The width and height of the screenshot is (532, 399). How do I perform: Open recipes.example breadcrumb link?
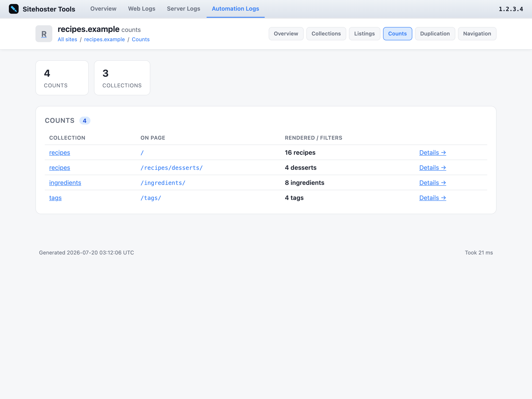coord(104,39)
